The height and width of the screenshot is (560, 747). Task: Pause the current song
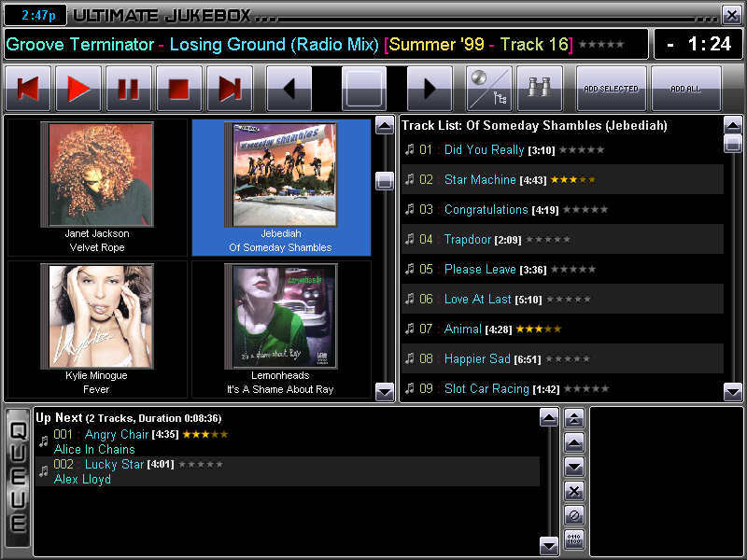click(x=129, y=89)
